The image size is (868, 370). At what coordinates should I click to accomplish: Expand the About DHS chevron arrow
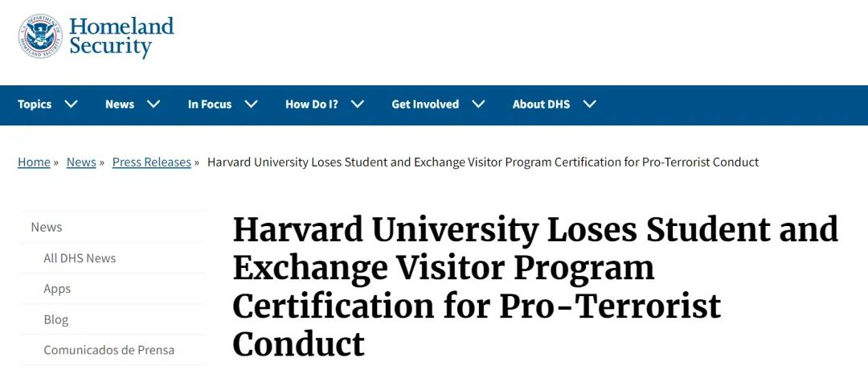click(590, 104)
